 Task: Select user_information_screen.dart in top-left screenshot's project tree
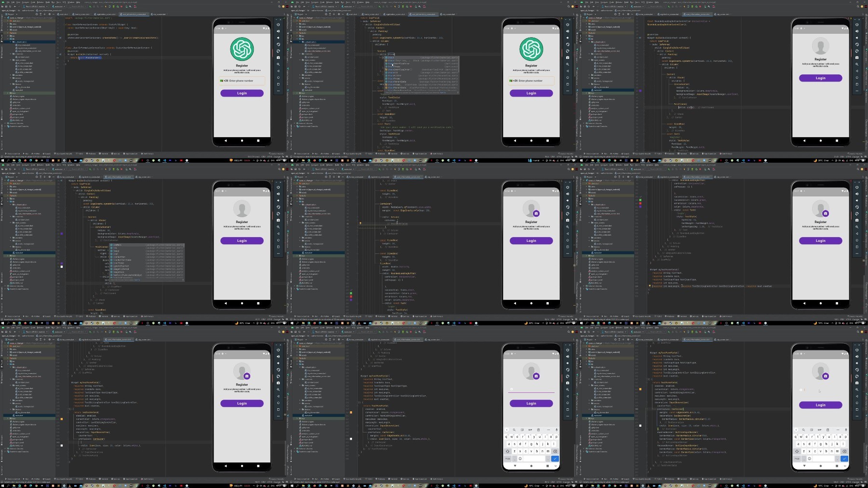[28, 51]
